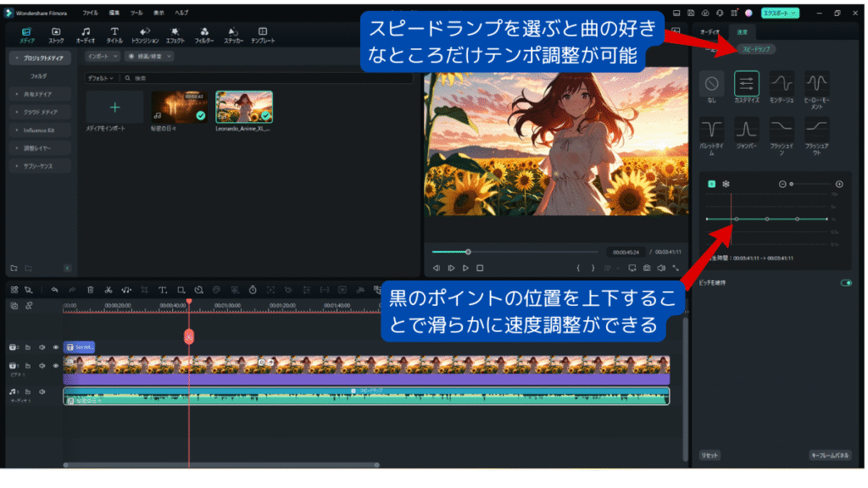Viewport: 868px width, 488px height.
Task: Switch to the 速度 (Speed) tab in properties panel
Action: coord(742,32)
